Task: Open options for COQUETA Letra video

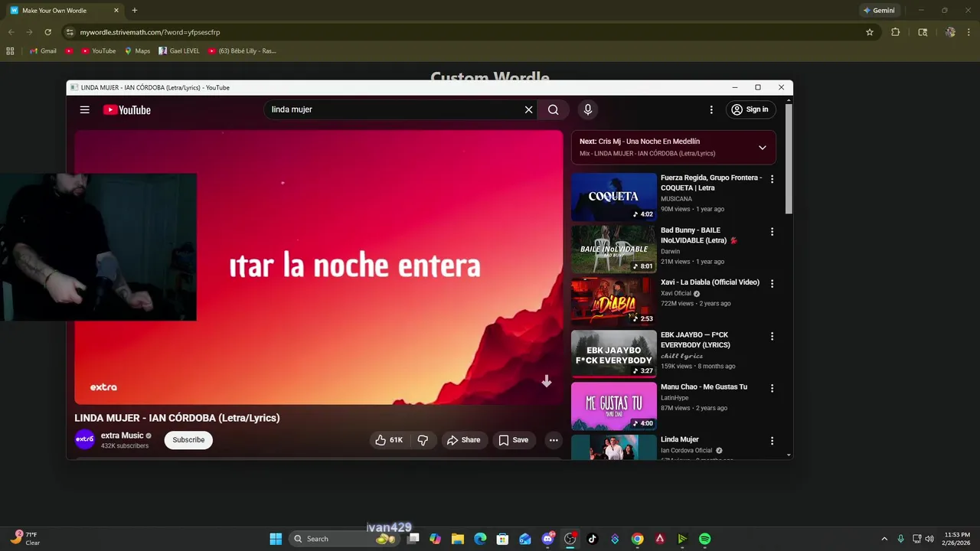Action: [x=772, y=179]
